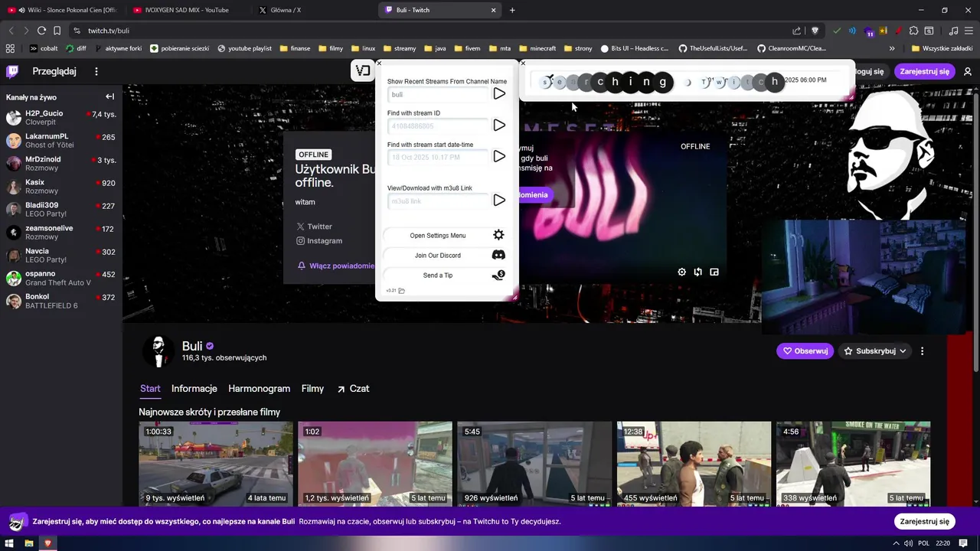Switch to Harmonogram tab
The width and height of the screenshot is (980, 551).
pos(259,389)
